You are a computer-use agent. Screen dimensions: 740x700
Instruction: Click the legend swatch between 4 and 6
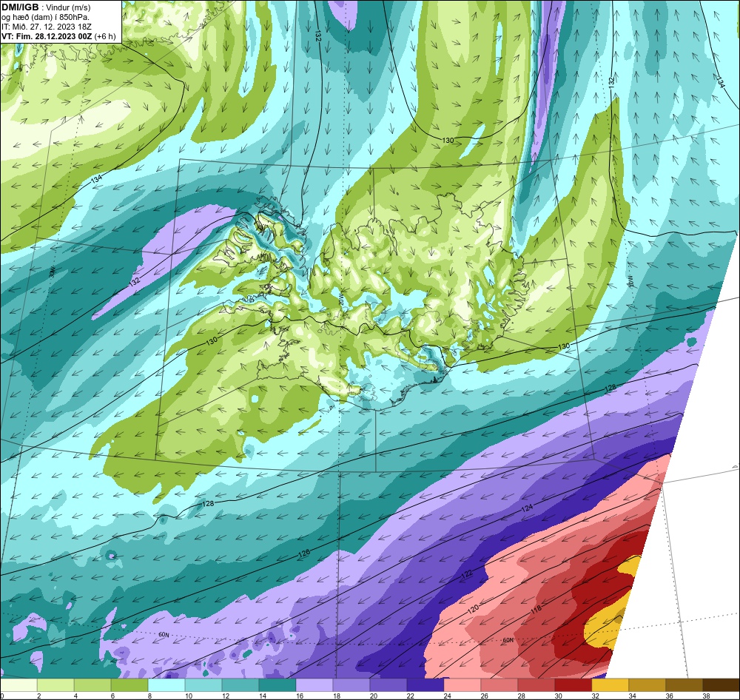[x=92, y=685]
